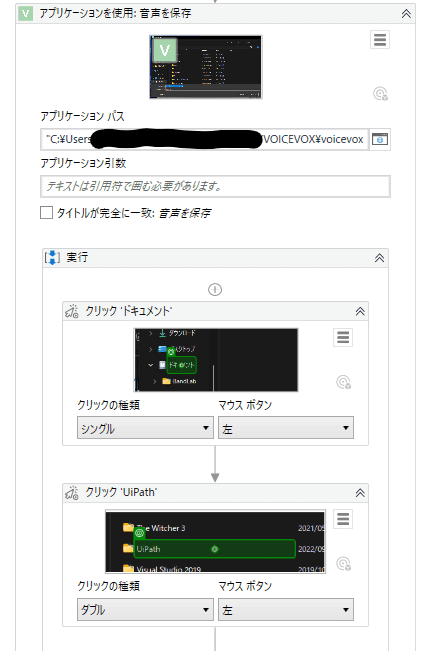Click the green V application icon in header
The image size is (428, 651).
(x=25, y=14)
